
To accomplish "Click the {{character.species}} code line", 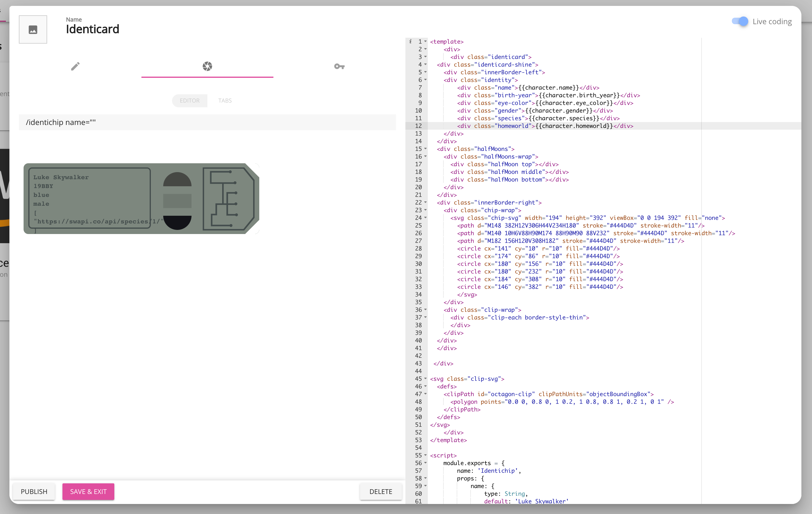I will coord(539,118).
